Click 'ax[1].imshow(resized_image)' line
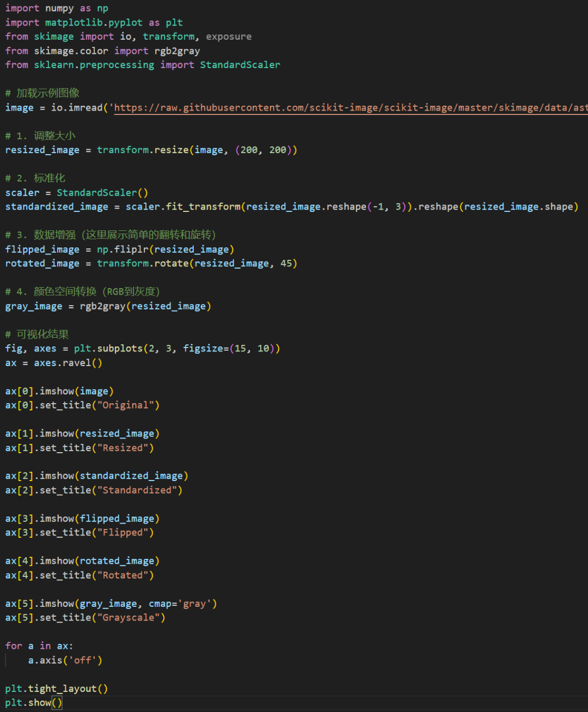The width and height of the screenshot is (588, 712). coord(82,434)
